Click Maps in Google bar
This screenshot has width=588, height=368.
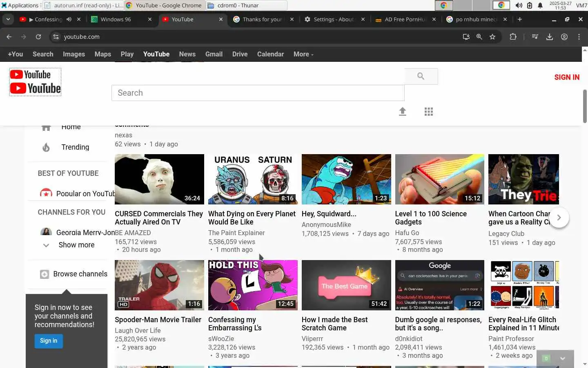103,54
